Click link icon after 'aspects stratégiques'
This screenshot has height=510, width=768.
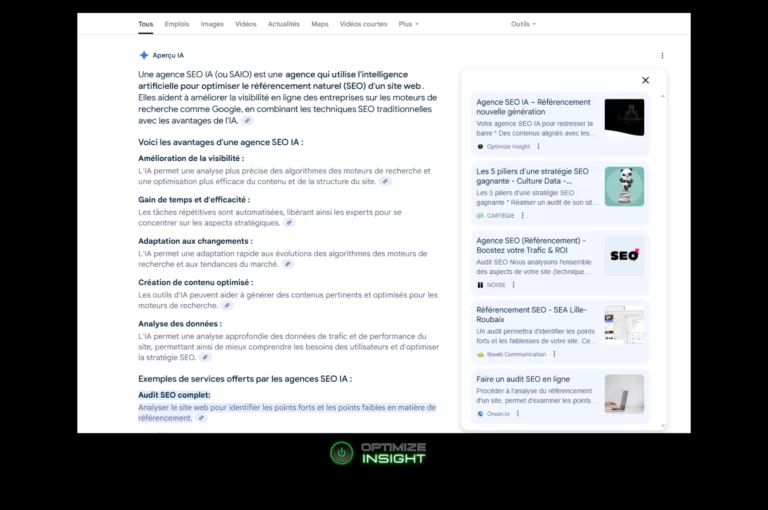[x=289, y=223]
